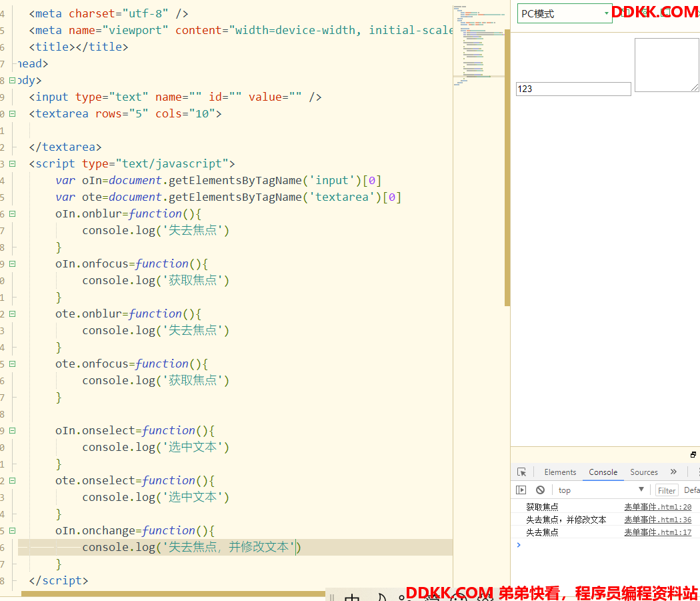Click inside the preview textarea box

[x=667, y=65]
